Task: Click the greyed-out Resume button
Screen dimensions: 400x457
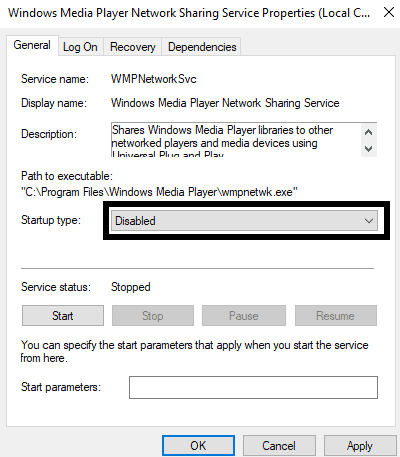Action: pyautogui.click(x=336, y=316)
